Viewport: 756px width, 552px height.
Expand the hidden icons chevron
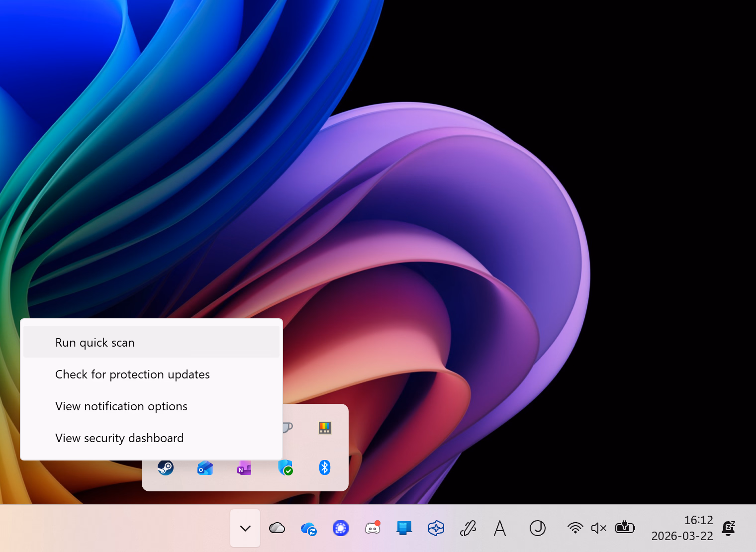(245, 528)
